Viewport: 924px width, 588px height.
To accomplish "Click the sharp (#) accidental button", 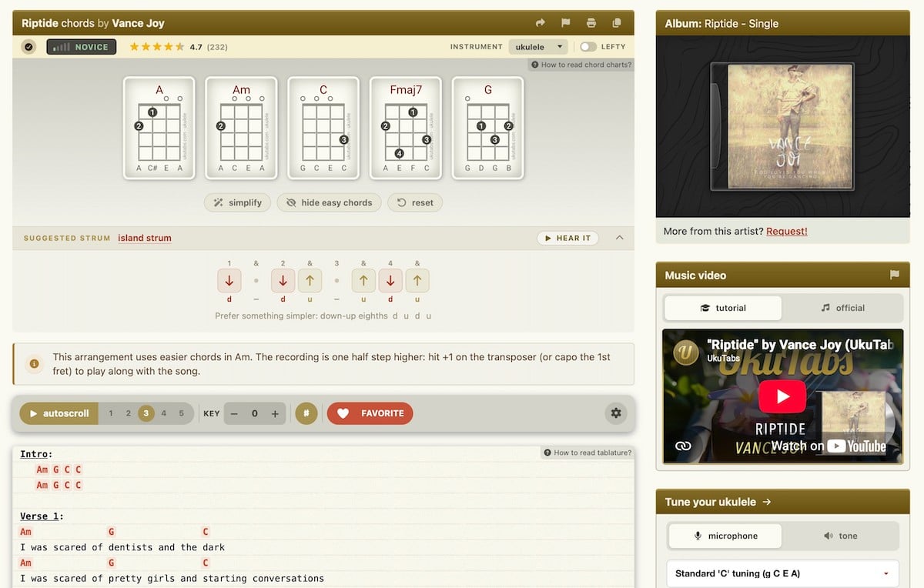I will pos(306,413).
